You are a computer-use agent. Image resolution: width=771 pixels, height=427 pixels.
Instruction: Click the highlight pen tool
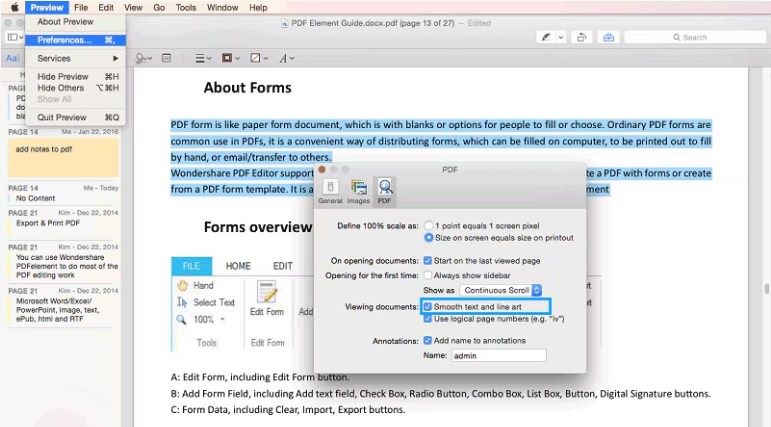546,37
